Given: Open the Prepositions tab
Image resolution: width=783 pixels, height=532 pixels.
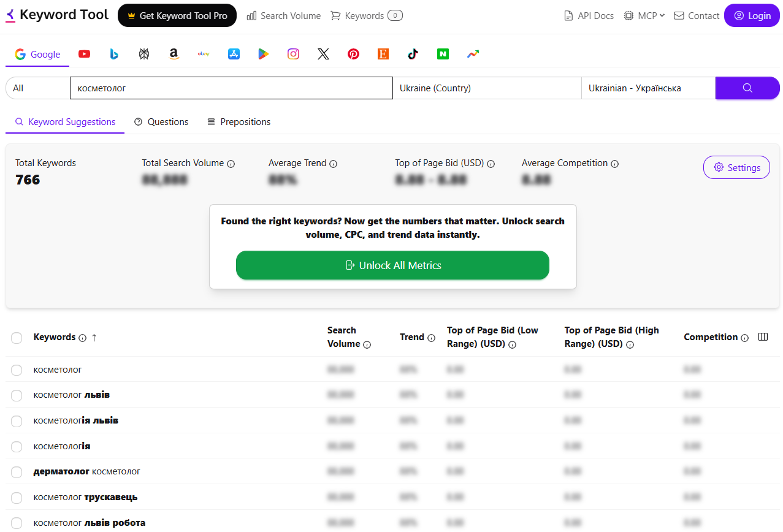Looking at the screenshot, I should (239, 122).
